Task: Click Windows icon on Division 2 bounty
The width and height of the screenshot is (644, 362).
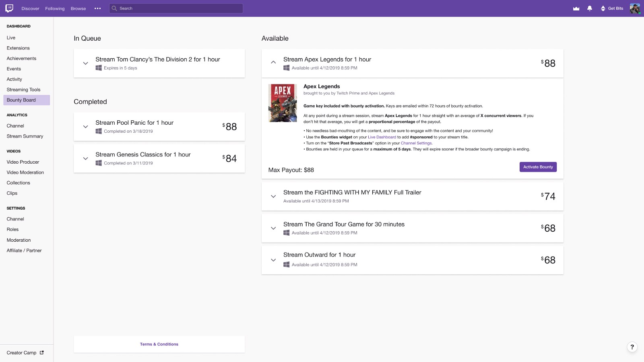Action: [x=99, y=68]
